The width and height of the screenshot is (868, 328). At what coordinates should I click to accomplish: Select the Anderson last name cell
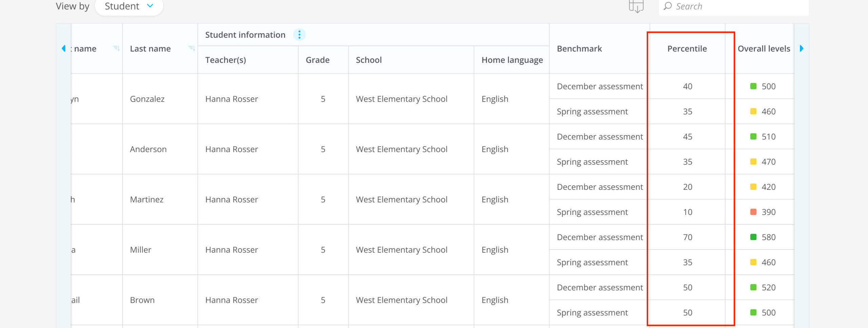[x=160, y=149]
